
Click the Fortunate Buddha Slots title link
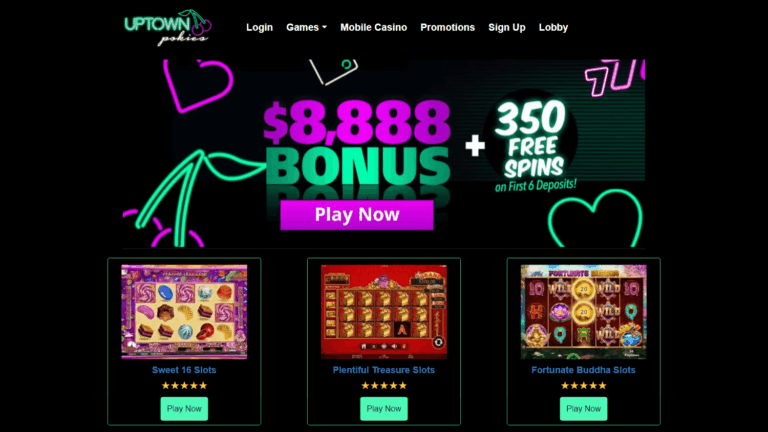pyautogui.click(x=583, y=370)
